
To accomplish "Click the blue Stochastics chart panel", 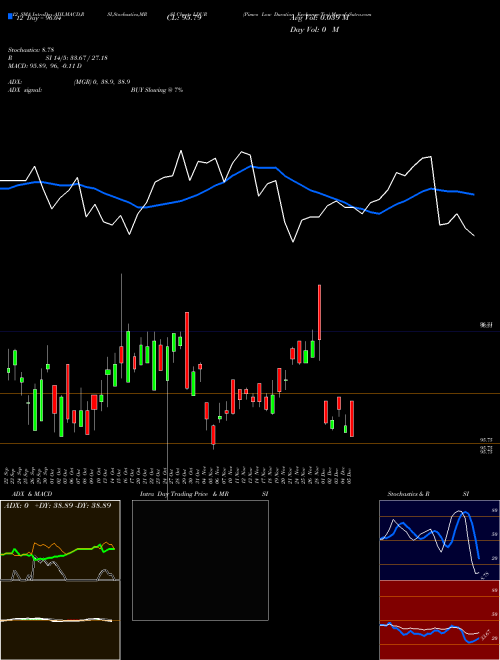I will pos(439,540).
